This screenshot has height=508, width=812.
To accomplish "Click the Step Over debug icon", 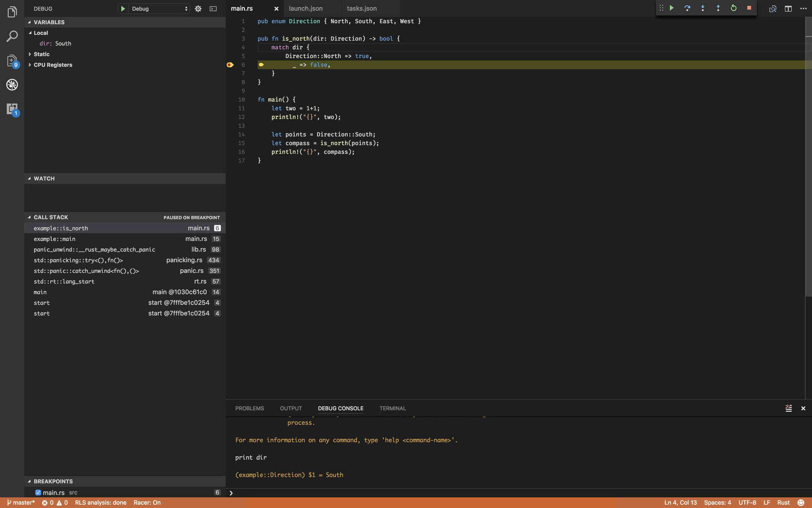I will (687, 8).
